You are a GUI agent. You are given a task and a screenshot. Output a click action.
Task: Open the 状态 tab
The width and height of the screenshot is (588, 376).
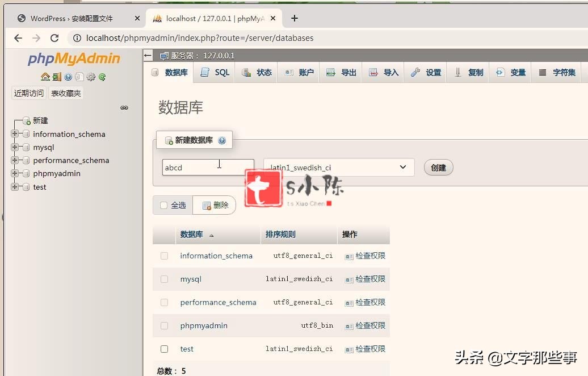point(257,73)
